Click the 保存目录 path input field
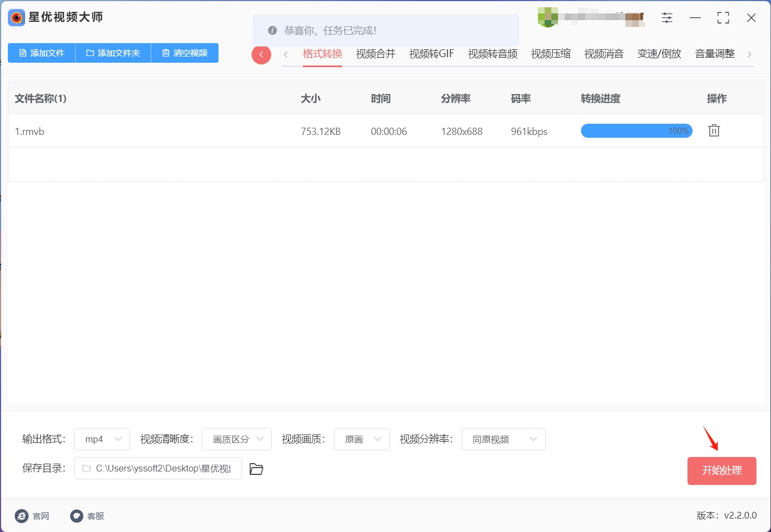Viewport: 771px width, 532px height. (158, 468)
